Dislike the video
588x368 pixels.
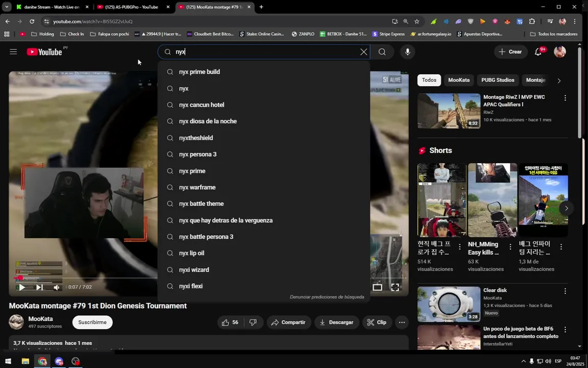click(x=253, y=322)
